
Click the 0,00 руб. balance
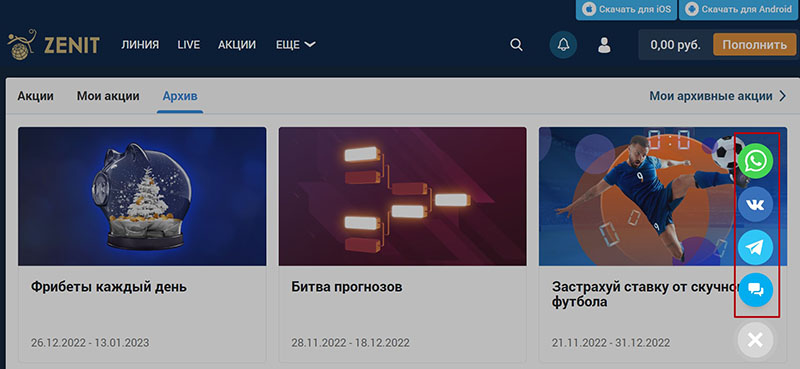click(x=675, y=45)
